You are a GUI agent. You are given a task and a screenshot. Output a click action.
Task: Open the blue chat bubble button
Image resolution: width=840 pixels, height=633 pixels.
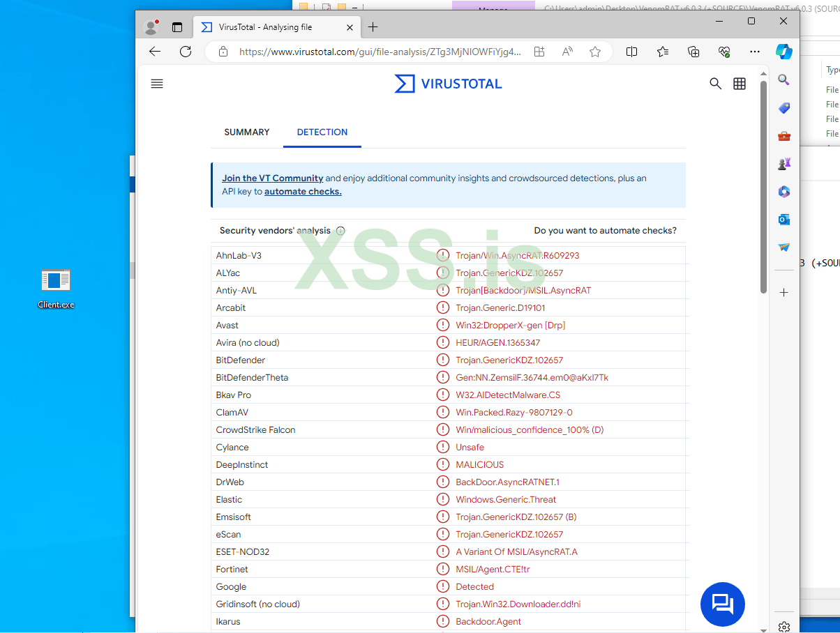click(x=722, y=604)
